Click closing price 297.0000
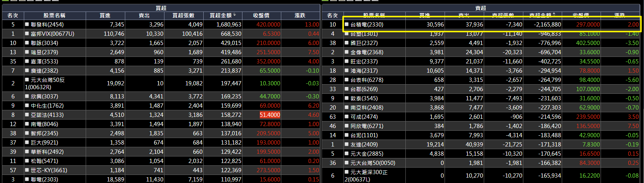 [588, 25]
